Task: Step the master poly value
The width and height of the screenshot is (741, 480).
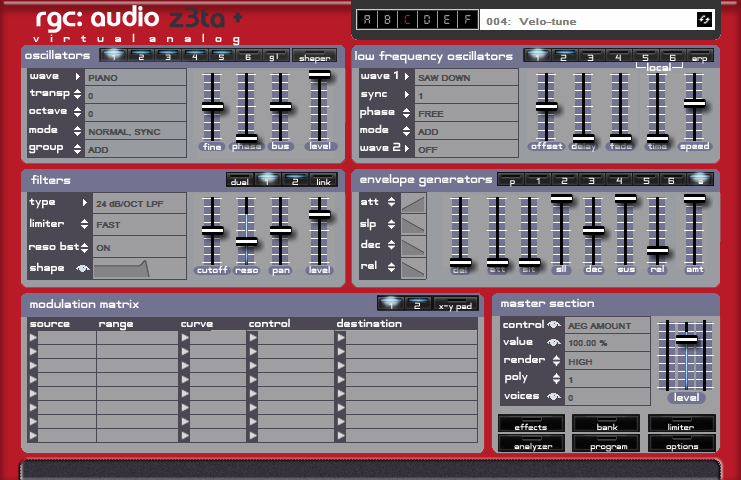Action: pyautogui.click(x=556, y=378)
